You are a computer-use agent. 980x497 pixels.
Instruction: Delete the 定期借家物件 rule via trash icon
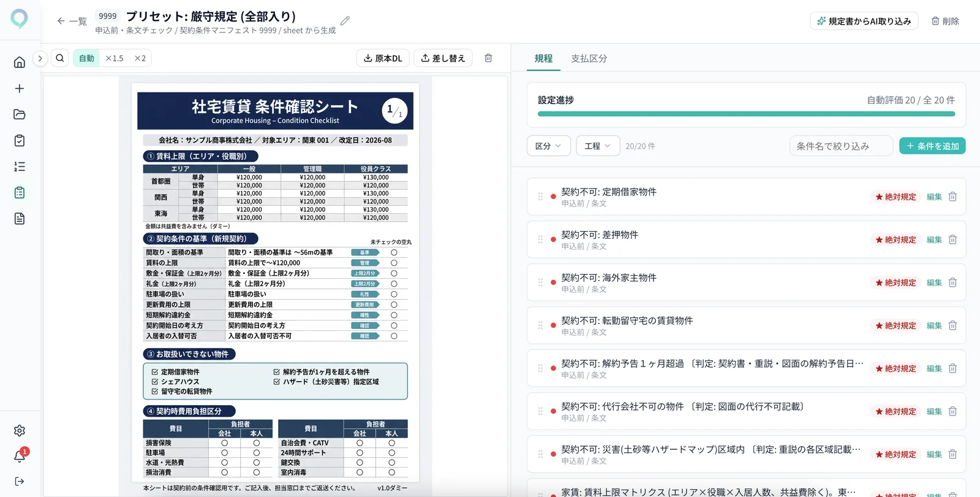(x=952, y=197)
